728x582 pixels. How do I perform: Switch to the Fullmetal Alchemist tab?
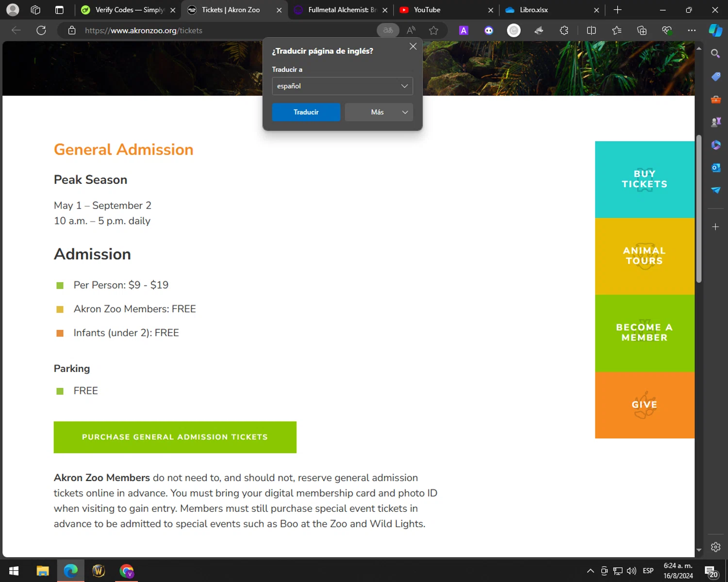[x=342, y=10]
